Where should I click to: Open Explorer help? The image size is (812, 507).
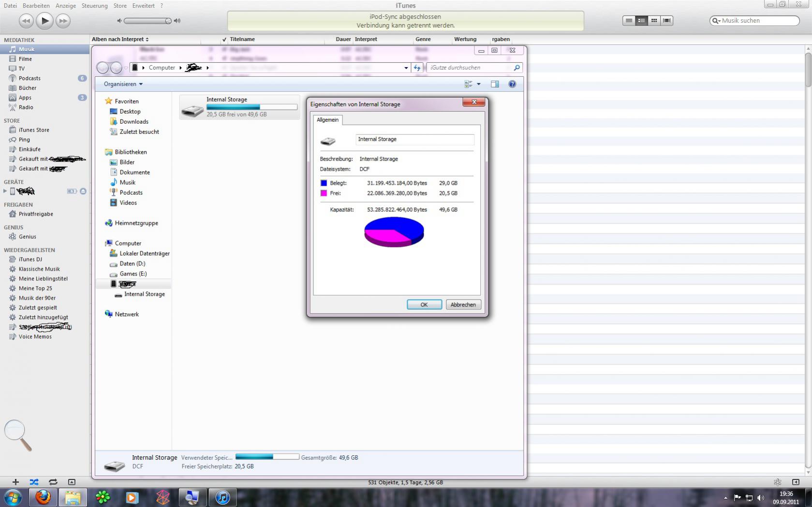pyautogui.click(x=512, y=84)
